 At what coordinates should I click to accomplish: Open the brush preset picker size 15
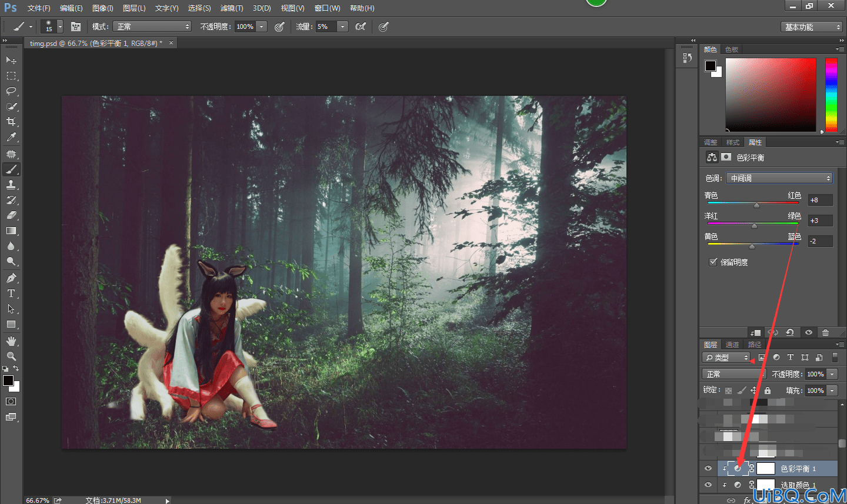(x=52, y=26)
